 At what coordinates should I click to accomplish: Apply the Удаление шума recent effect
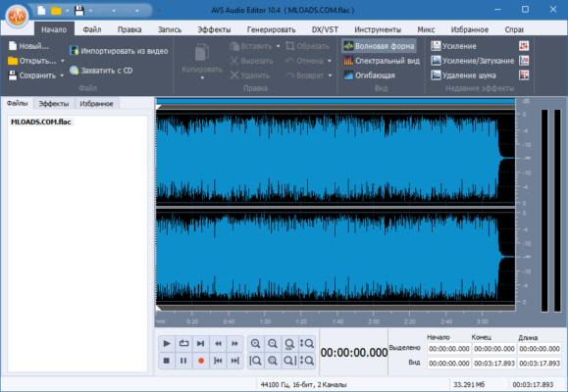(463, 75)
